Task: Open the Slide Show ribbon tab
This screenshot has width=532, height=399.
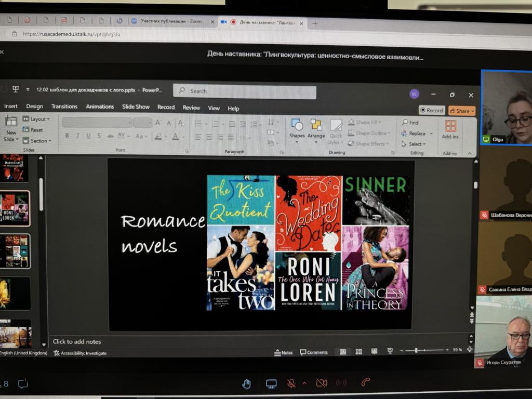Action: (x=136, y=107)
